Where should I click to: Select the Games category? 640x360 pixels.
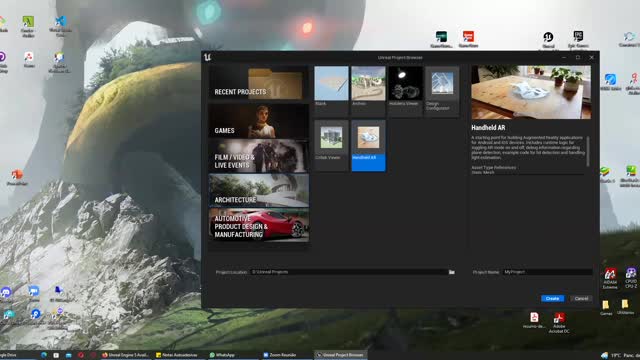[x=258, y=121]
